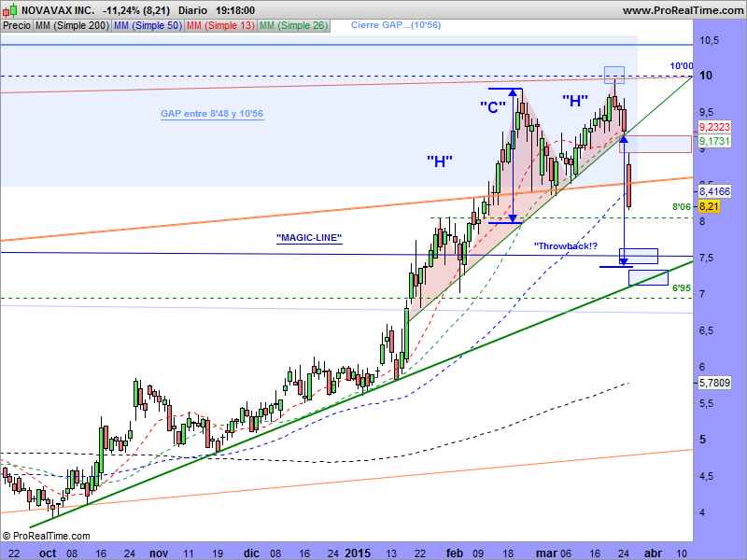The height and width of the screenshot is (560, 747).
Task: Click the Cierre GAP...(10'56) label
Action: [x=396, y=25]
